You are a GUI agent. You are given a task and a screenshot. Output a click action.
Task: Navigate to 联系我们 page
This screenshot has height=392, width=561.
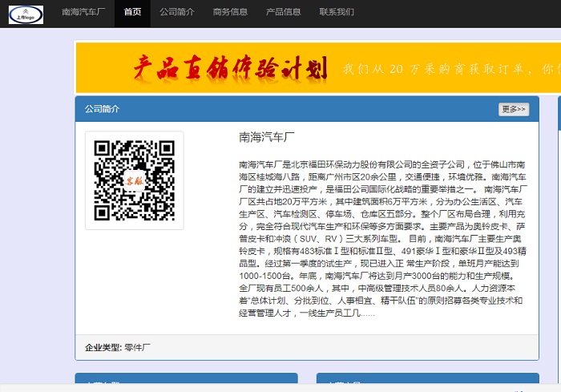point(337,13)
